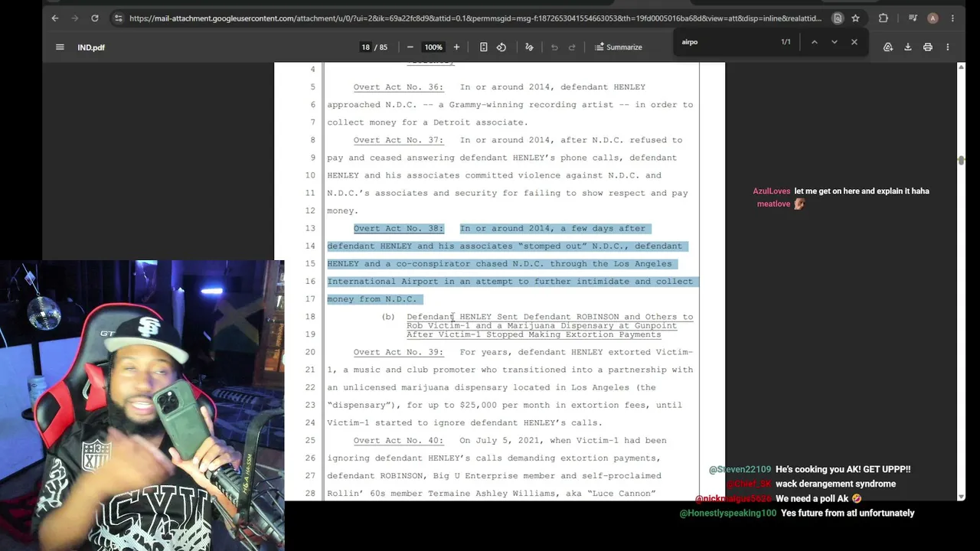Click the browser forward arrow

pyautogui.click(x=75, y=18)
